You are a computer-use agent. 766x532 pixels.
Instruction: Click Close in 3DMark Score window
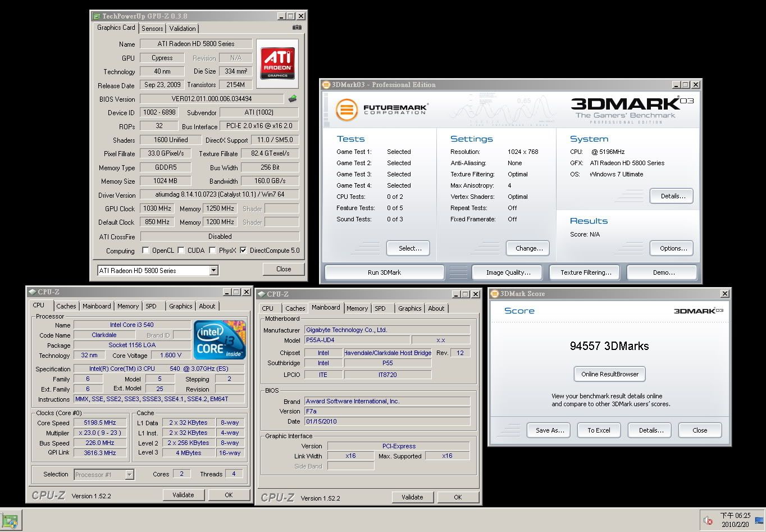[700, 430]
